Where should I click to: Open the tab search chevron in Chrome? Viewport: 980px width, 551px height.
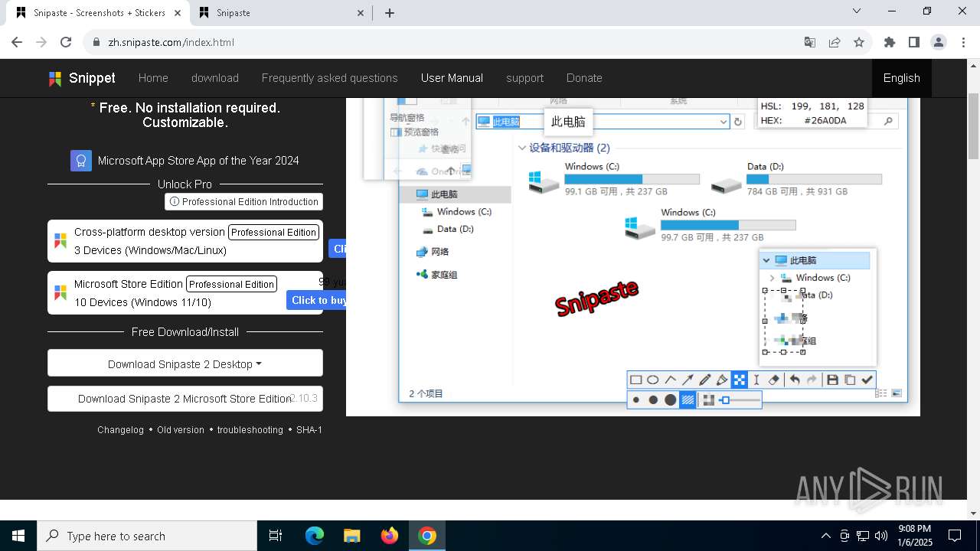[x=857, y=11]
